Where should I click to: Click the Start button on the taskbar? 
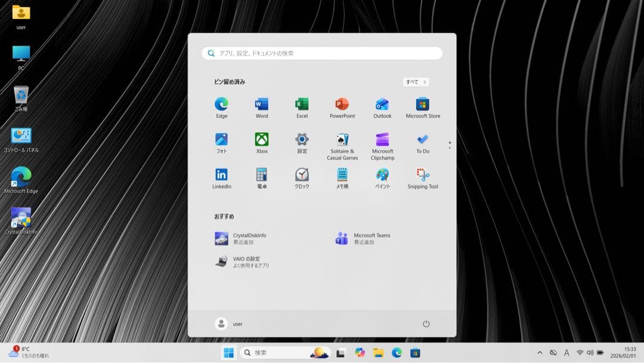click(x=230, y=352)
